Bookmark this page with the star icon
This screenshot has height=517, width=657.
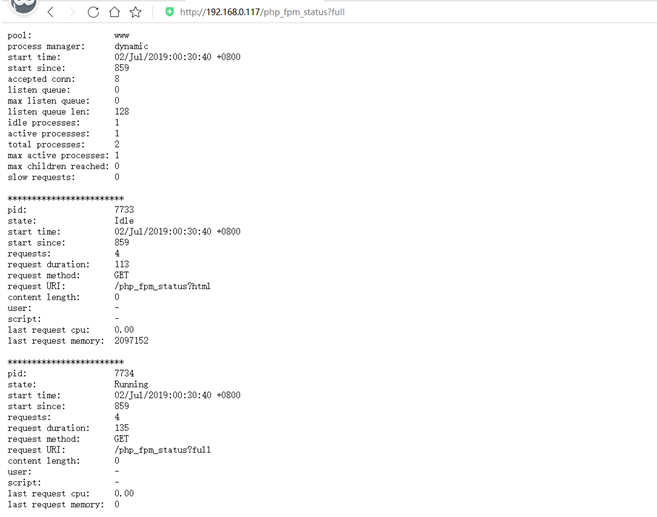135,12
